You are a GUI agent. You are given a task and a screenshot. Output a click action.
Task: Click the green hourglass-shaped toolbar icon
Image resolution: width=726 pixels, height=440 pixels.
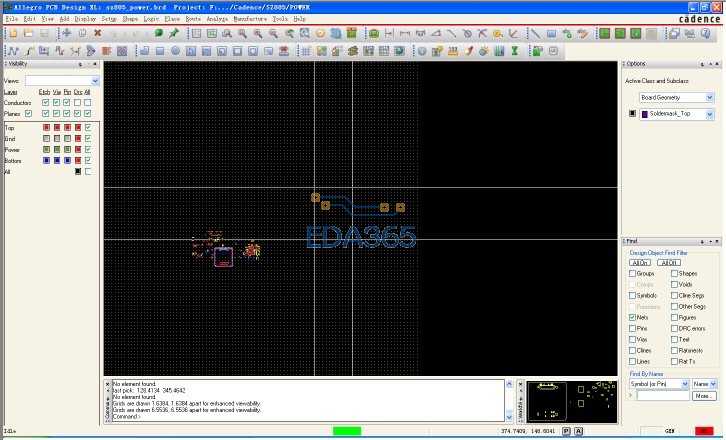click(514, 51)
